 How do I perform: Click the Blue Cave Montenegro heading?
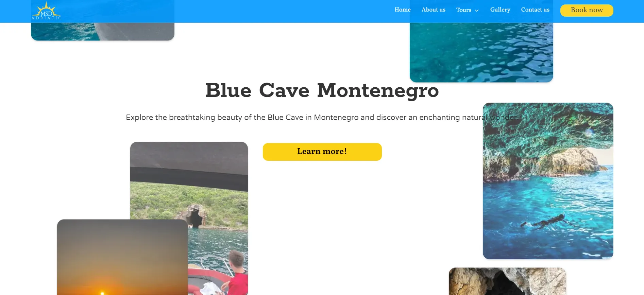(x=322, y=90)
